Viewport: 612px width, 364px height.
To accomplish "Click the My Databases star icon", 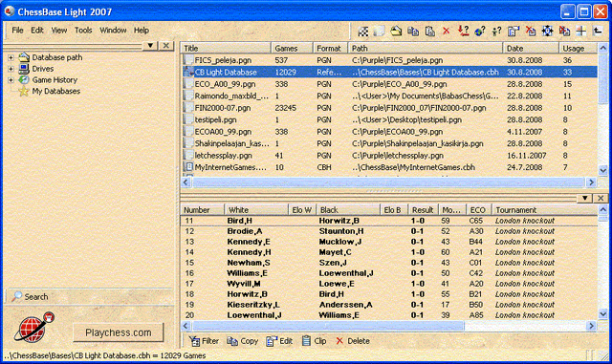I will tap(24, 92).
